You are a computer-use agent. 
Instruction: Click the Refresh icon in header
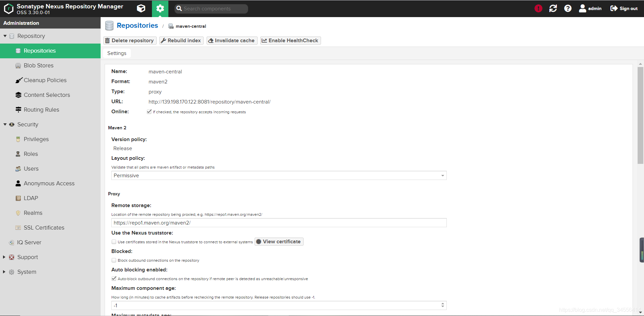tap(553, 8)
